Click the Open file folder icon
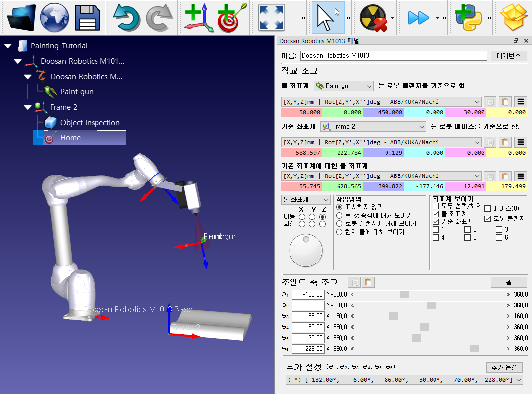The width and height of the screenshot is (532, 394). tap(21, 17)
